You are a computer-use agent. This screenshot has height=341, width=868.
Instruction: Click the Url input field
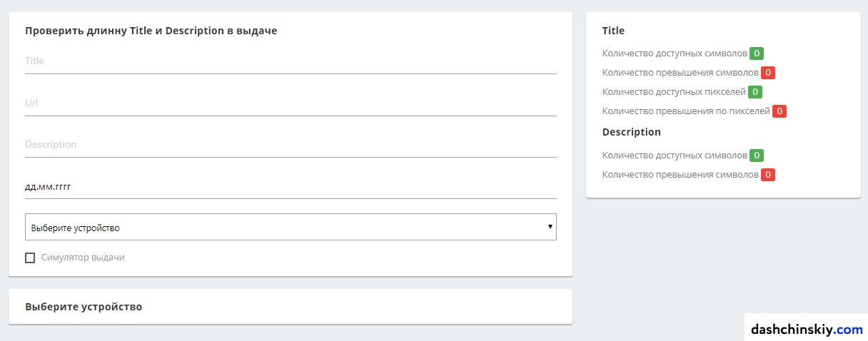tap(291, 103)
